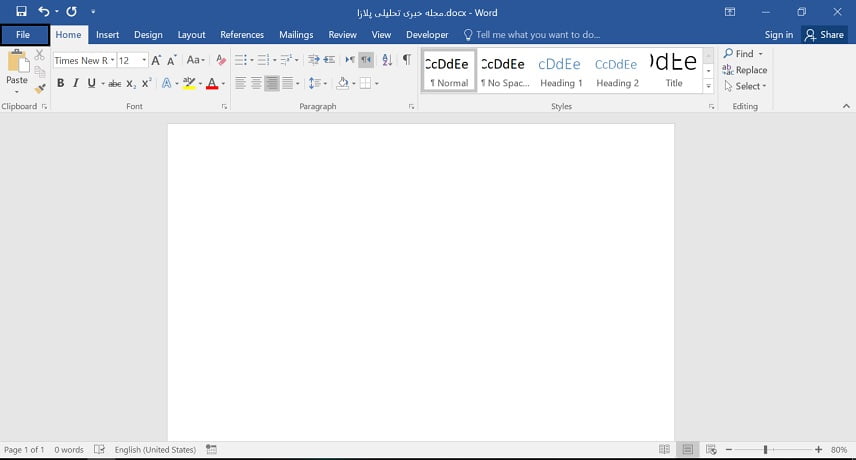
Task: Toggle strikethrough formatting
Action: [115, 83]
